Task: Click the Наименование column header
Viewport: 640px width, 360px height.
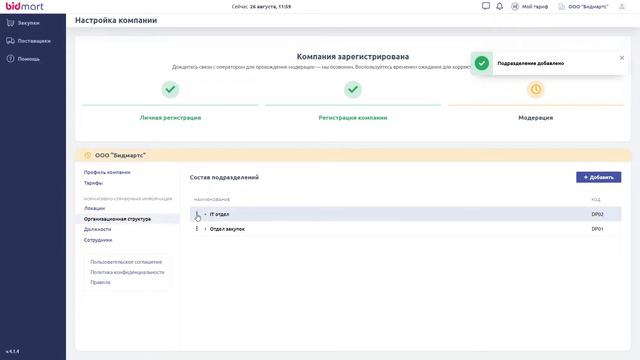Action: tap(212, 200)
